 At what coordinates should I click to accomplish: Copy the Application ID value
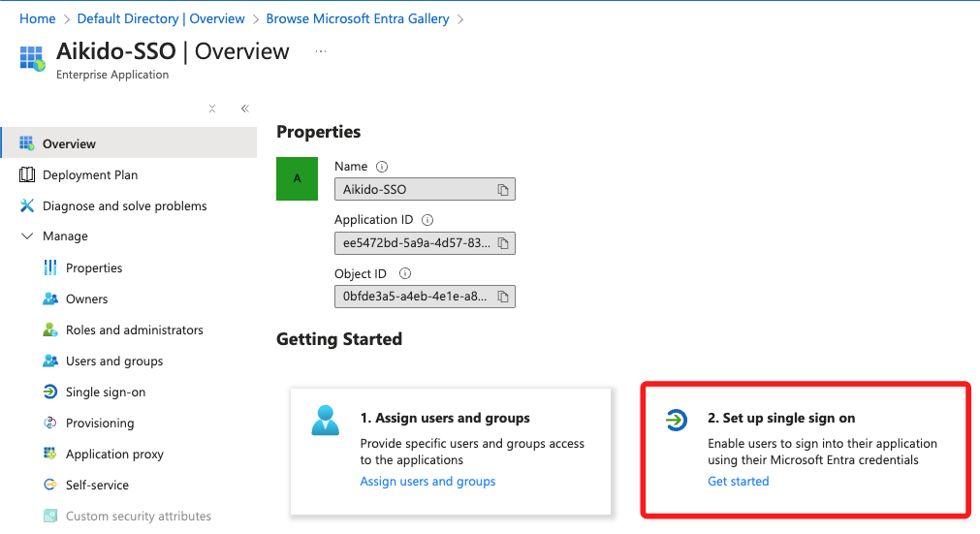503,243
